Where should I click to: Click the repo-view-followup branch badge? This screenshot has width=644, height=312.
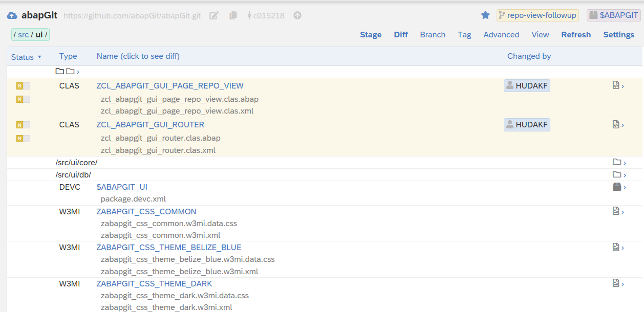pyautogui.click(x=538, y=15)
